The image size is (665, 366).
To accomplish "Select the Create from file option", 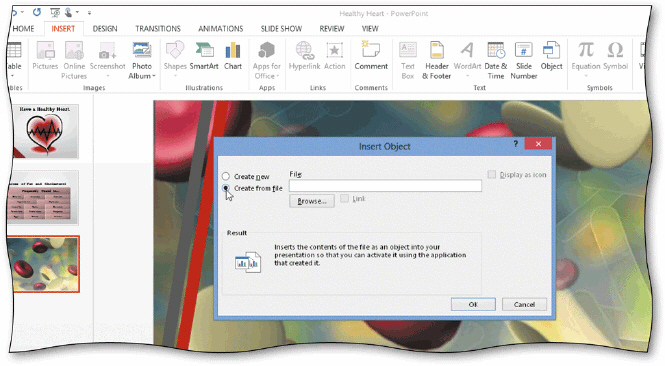I will 226,188.
